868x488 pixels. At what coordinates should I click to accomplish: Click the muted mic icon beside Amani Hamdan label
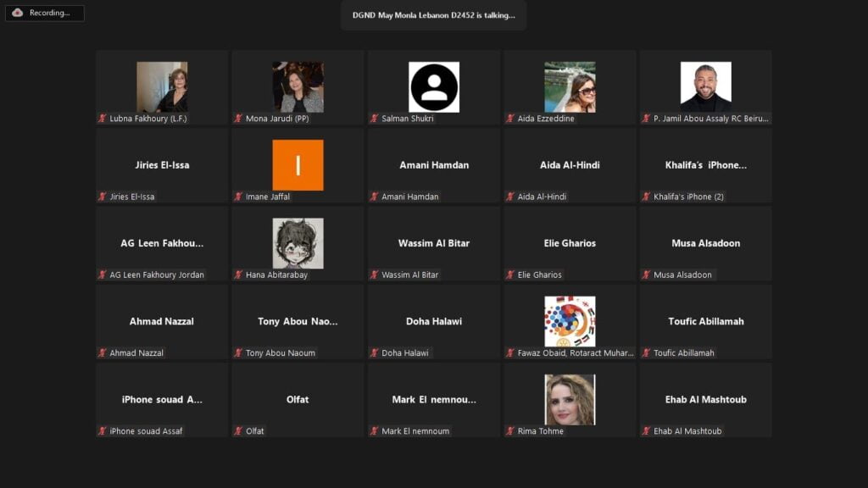point(375,197)
